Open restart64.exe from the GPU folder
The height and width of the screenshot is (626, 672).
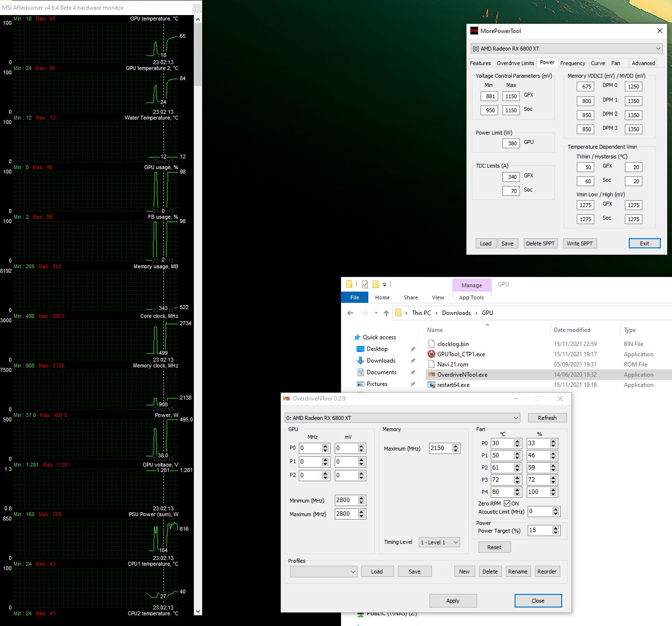point(453,384)
